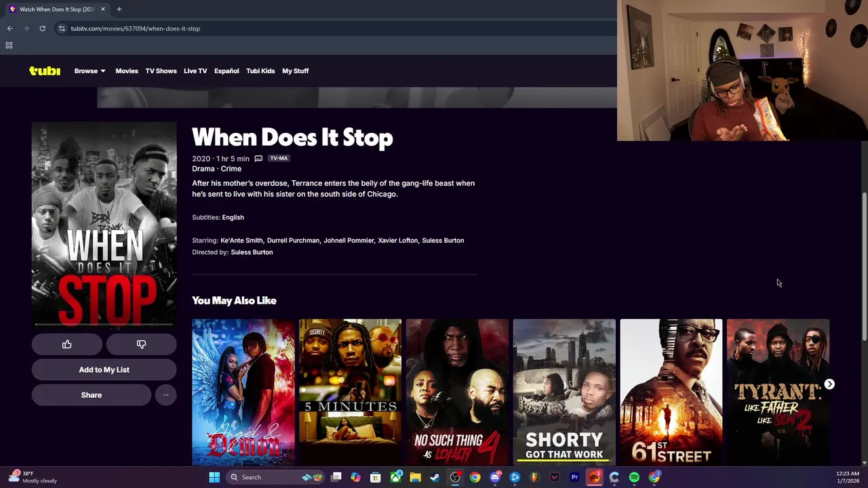Click the Tubi logo
Screen dimensions: 868x488
pyautogui.click(x=45, y=70)
